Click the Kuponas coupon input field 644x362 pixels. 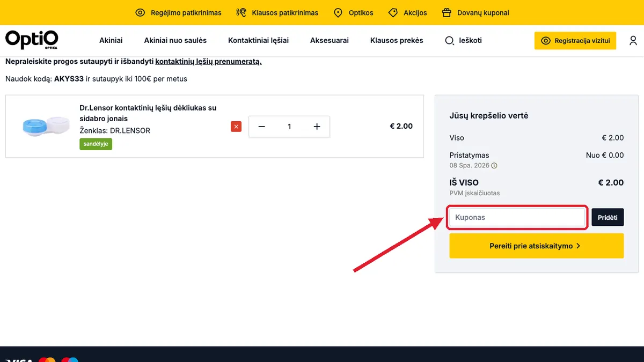point(517,218)
